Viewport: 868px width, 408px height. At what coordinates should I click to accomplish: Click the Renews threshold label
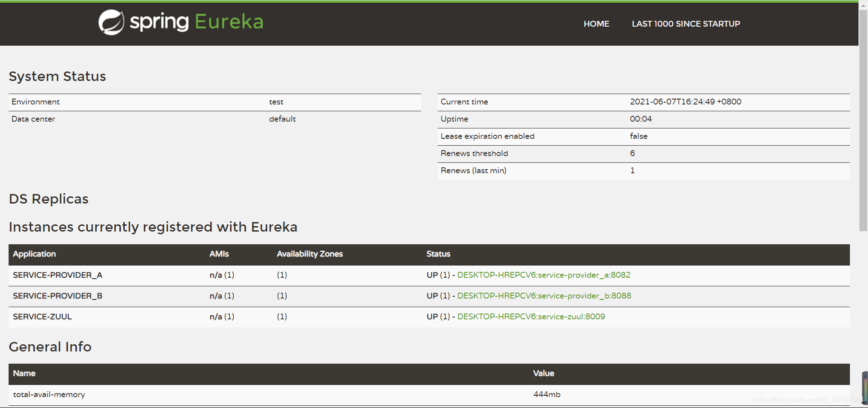coord(474,153)
